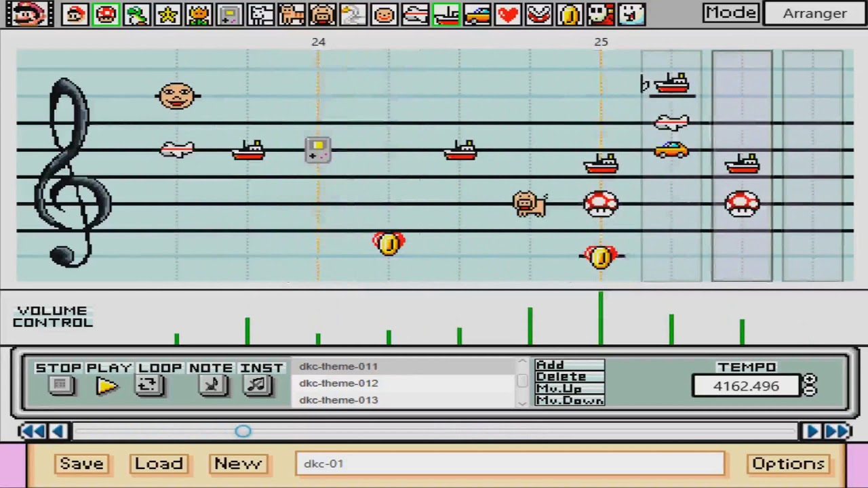
Task: Start playback with the PLAY button
Action: [x=107, y=386]
